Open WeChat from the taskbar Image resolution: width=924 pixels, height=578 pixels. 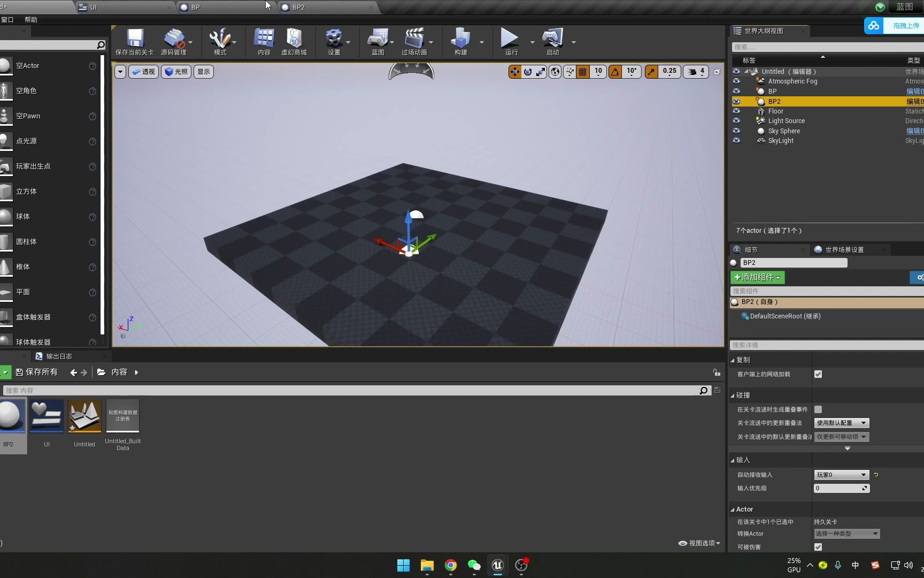pyautogui.click(x=474, y=565)
